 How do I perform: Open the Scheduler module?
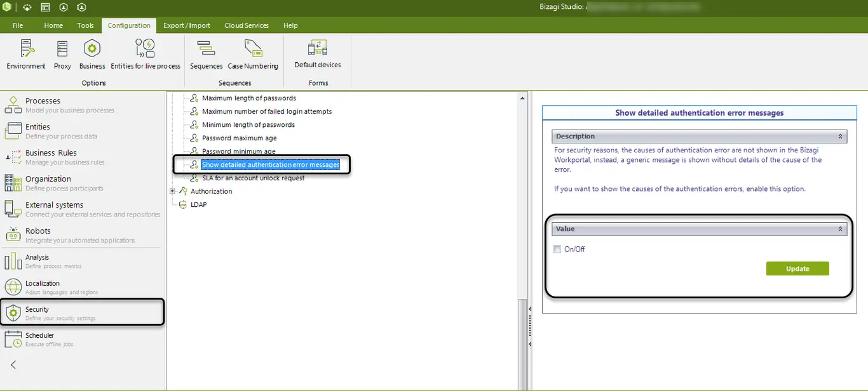pos(83,339)
